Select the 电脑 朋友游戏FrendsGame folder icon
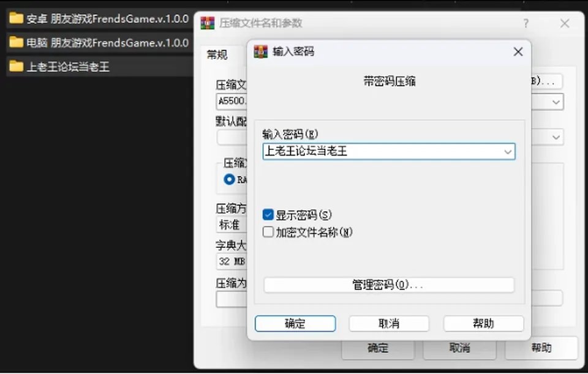 pos(16,42)
